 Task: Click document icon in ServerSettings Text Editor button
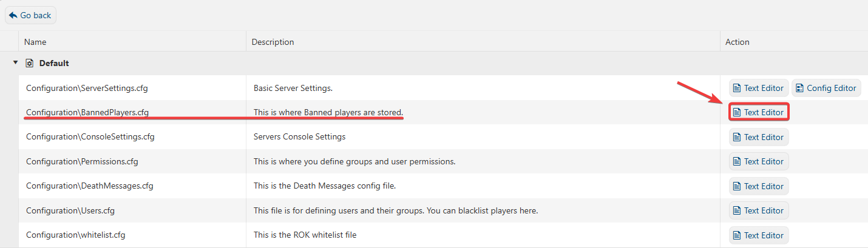click(737, 88)
